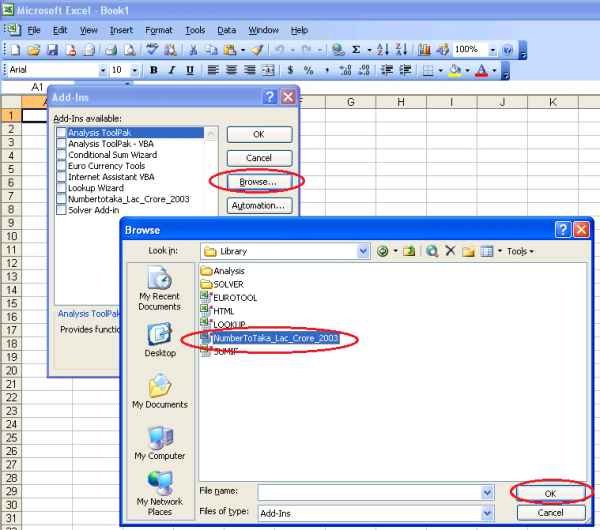The height and width of the screenshot is (530, 600).
Task: Apply Merge and Center
Action: pyautogui.click(x=268, y=70)
